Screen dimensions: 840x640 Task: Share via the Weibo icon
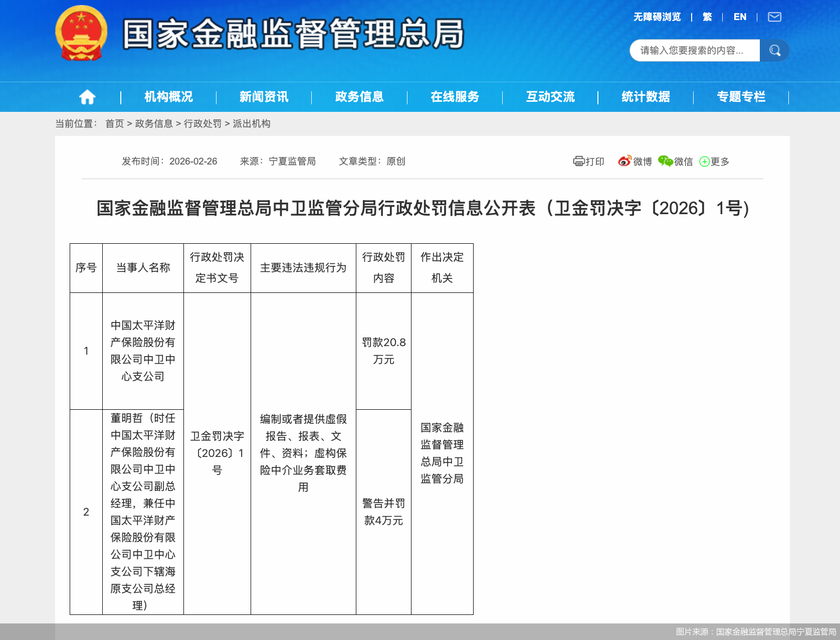624,161
